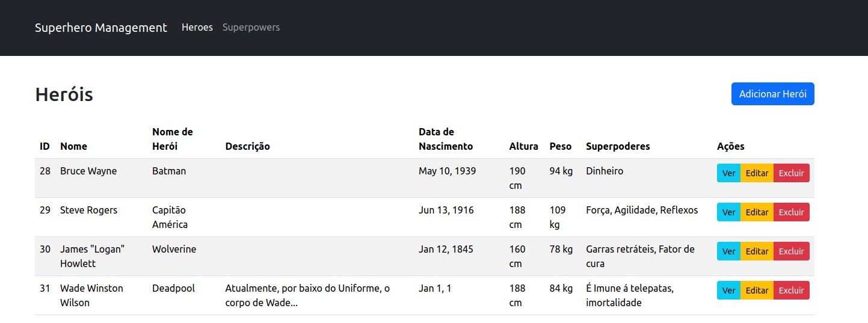The width and height of the screenshot is (868, 323).
Task: Edit Deadpool row with Editar button
Action: 757,291
